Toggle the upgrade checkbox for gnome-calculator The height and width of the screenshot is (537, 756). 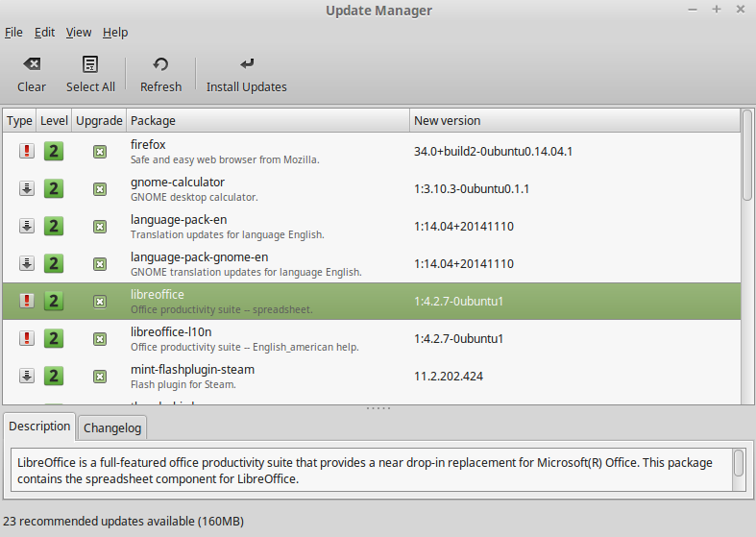100,189
